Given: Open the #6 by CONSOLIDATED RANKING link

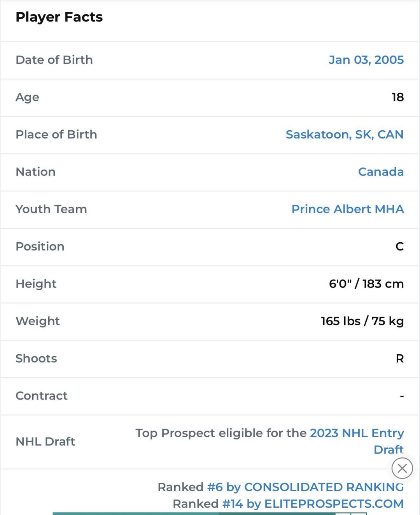Looking at the screenshot, I should click(x=305, y=487).
